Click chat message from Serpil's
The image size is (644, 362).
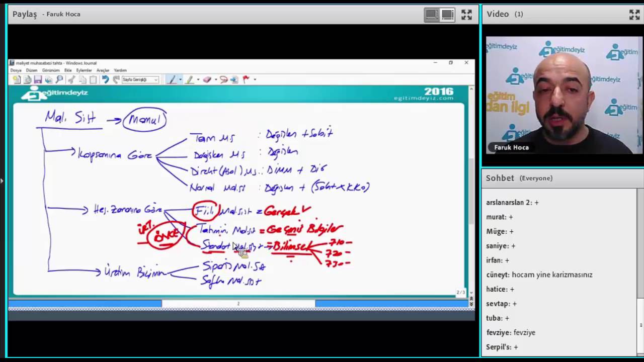point(502,347)
